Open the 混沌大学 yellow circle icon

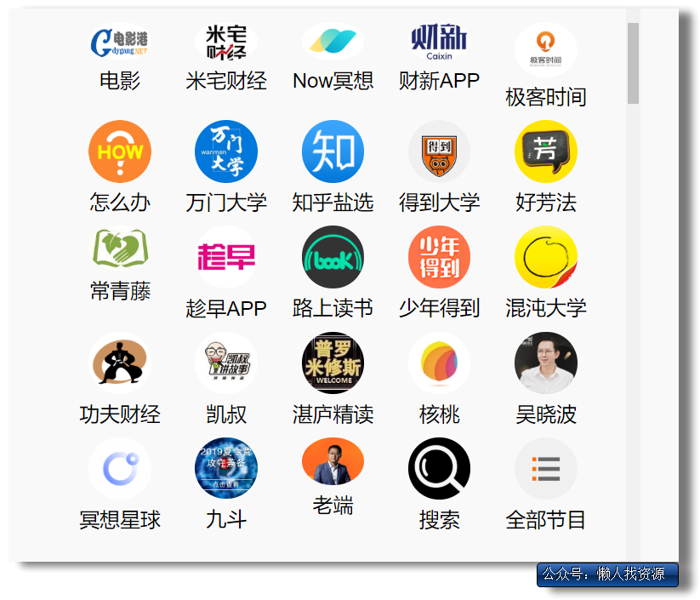pos(545,257)
